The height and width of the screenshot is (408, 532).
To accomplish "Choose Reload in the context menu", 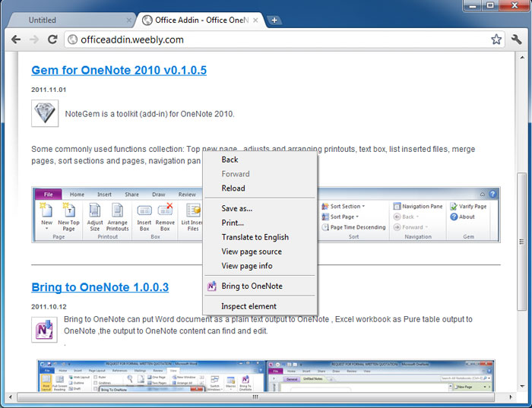I will [x=260, y=188].
